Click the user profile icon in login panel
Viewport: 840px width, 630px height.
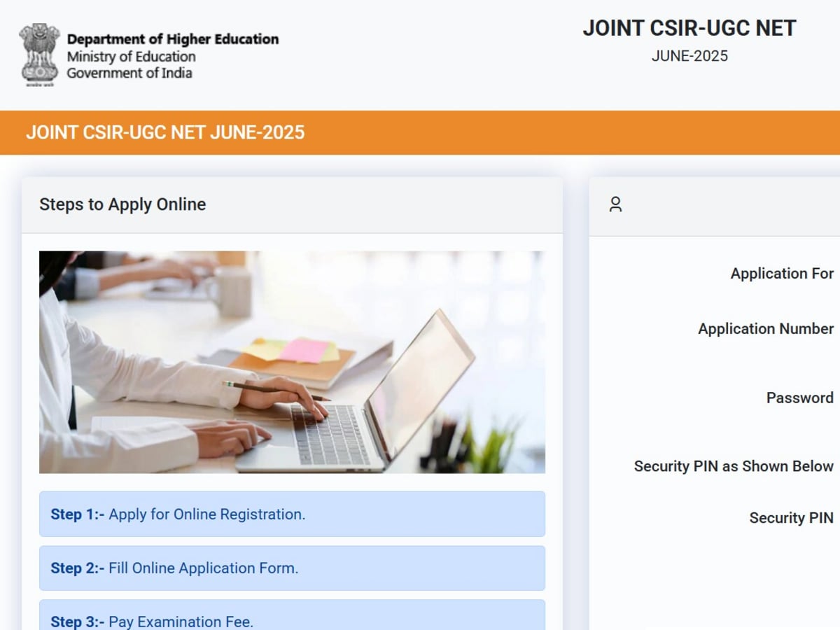tap(615, 204)
